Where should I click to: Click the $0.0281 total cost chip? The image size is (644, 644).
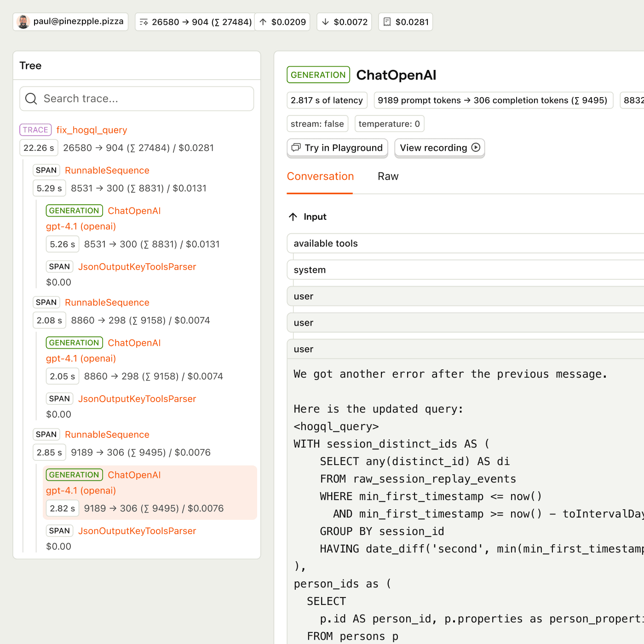[x=406, y=22]
